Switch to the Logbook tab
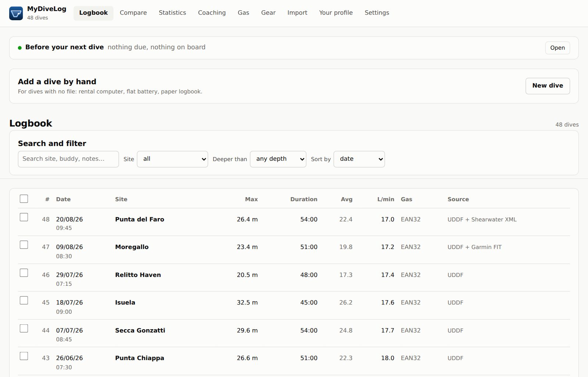 93,13
